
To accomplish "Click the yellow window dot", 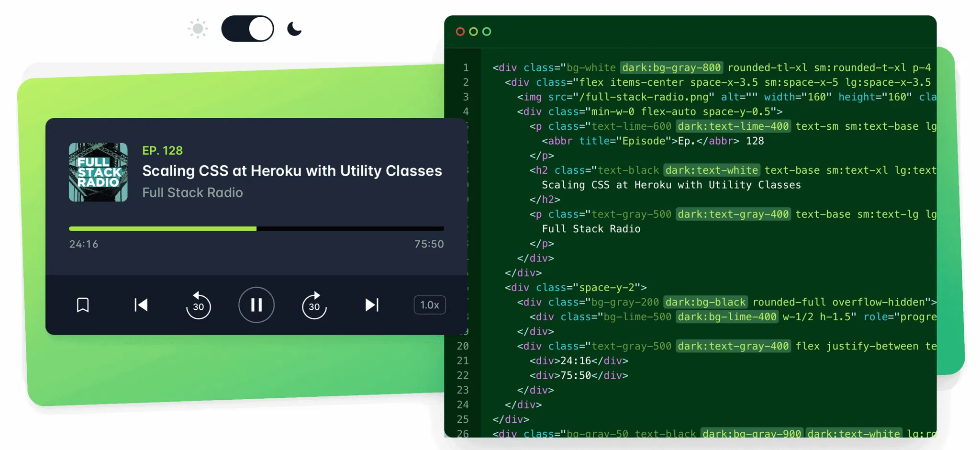I will pos(473,32).
